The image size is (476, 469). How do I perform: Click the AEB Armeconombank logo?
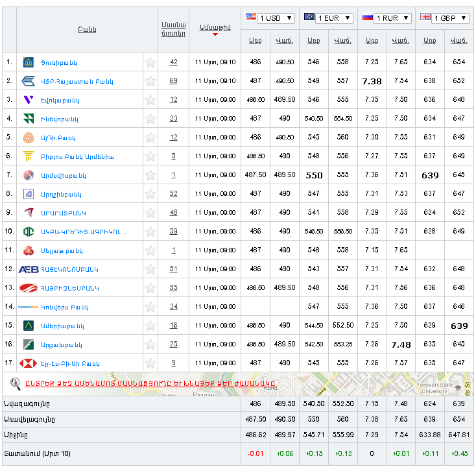click(x=29, y=269)
